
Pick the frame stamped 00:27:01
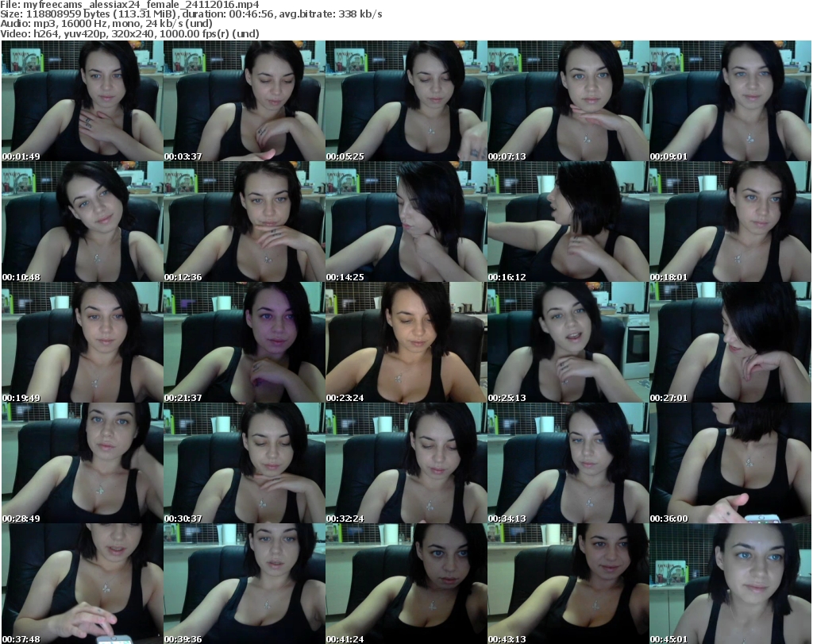[730, 342]
